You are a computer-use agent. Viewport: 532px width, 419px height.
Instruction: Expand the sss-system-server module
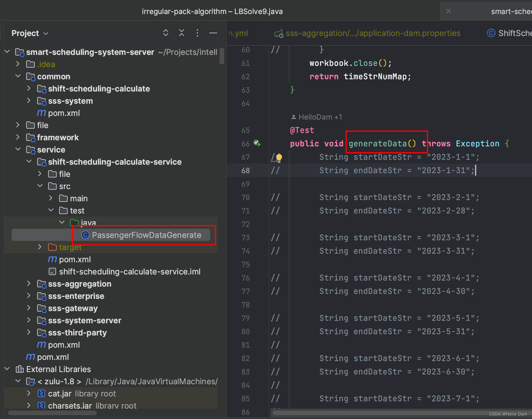(x=29, y=320)
